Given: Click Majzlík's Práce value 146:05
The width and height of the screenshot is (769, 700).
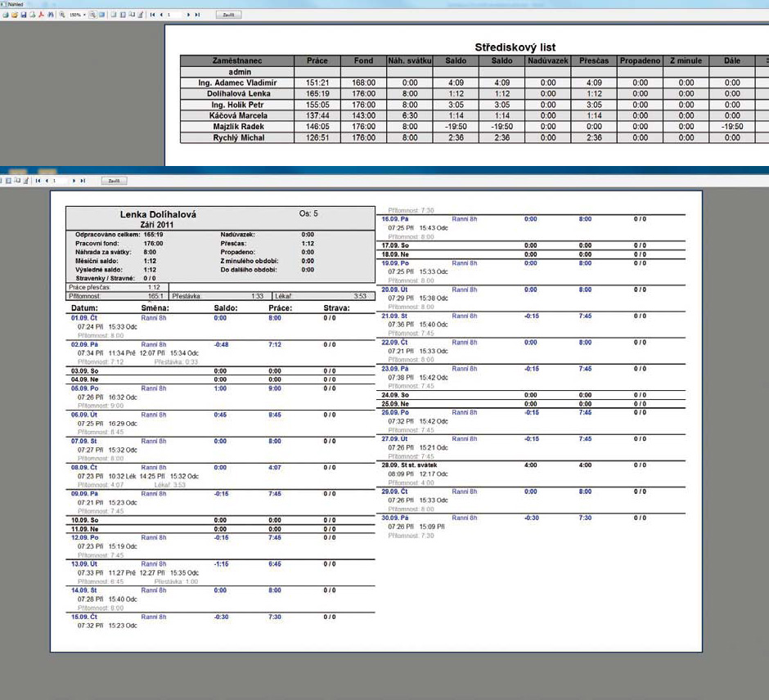Looking at the screenshot, I should (x=317, y=127).
